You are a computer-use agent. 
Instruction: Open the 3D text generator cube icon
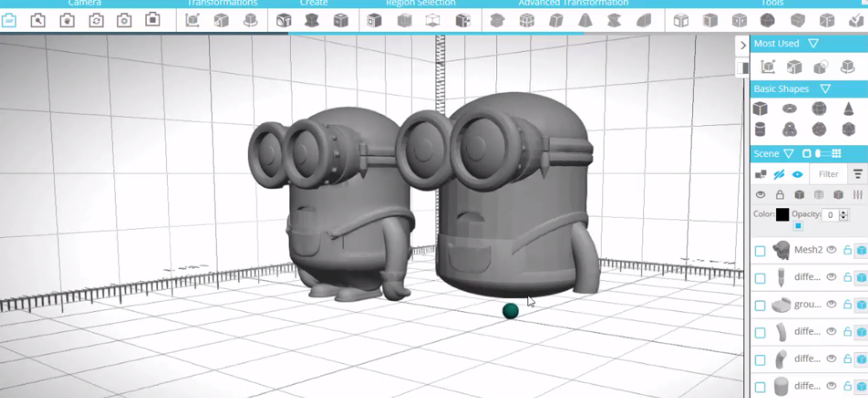click(283, 21)
